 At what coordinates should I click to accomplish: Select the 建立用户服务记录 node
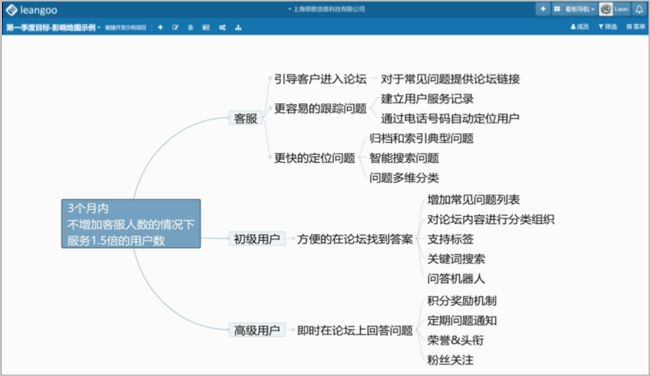pos(427,99)
